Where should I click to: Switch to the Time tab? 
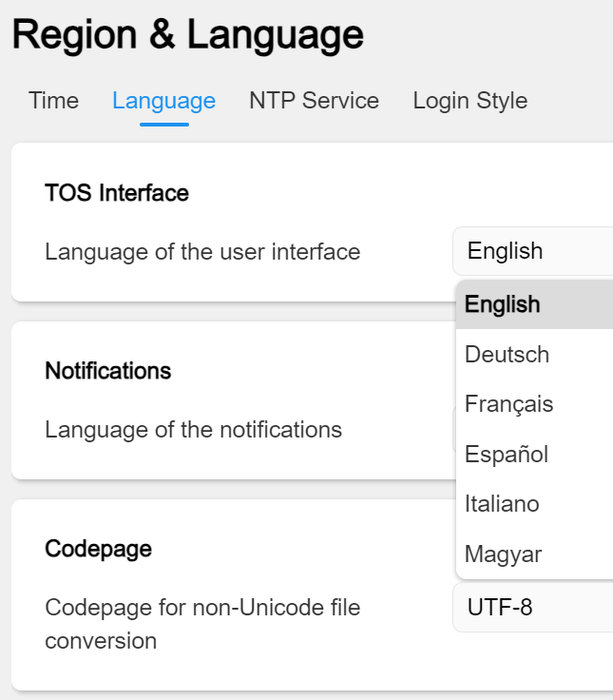pos(53,101)
